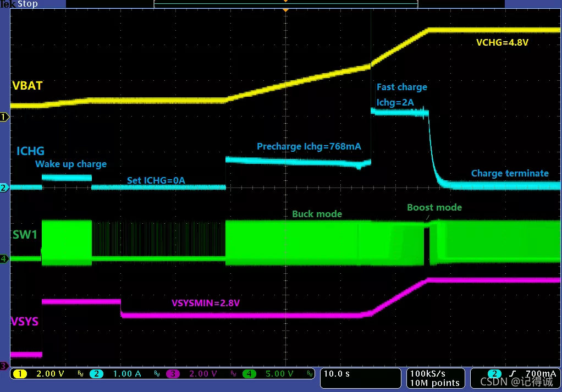Click the rising edge trigger slope icon

pos(513,374)
